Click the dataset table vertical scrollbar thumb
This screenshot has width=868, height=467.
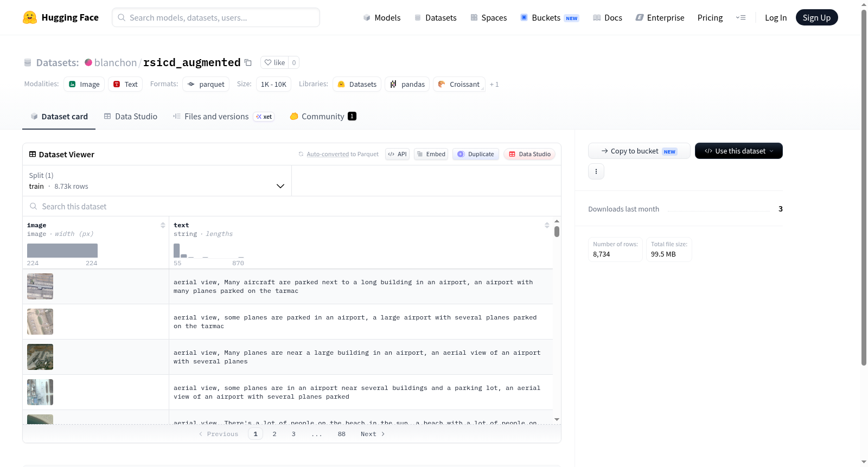pos(557,232)
